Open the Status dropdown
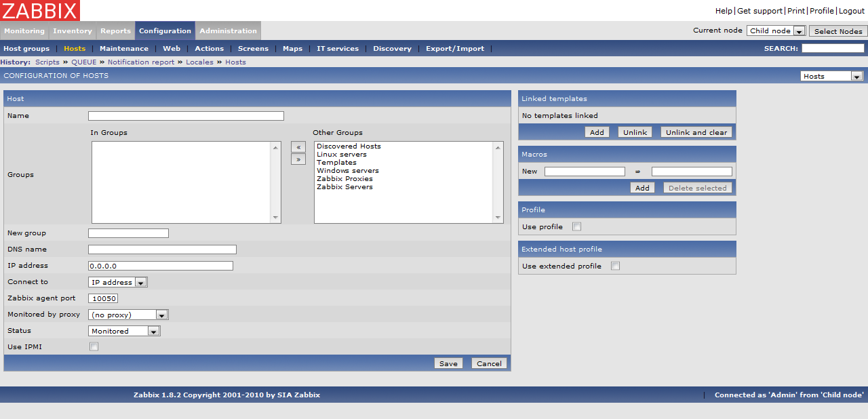The width and height of the screenshot is (868, 419). coord(125,331)
